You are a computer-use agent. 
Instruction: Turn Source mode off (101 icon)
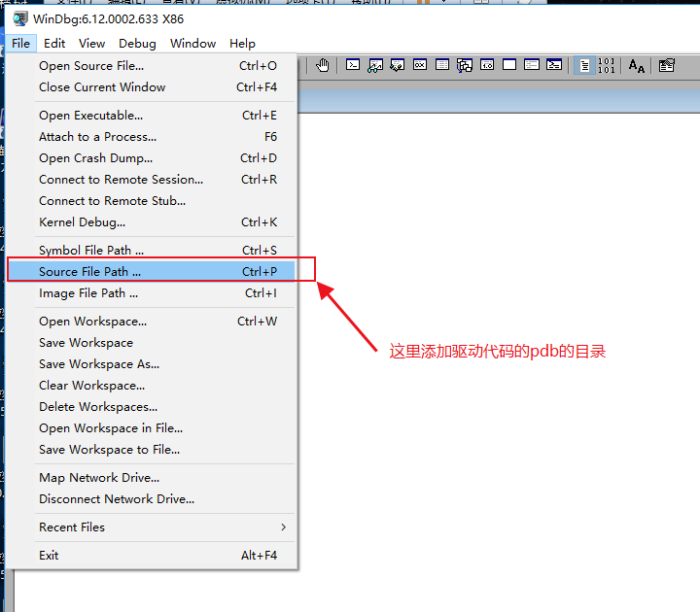(607, 65)
